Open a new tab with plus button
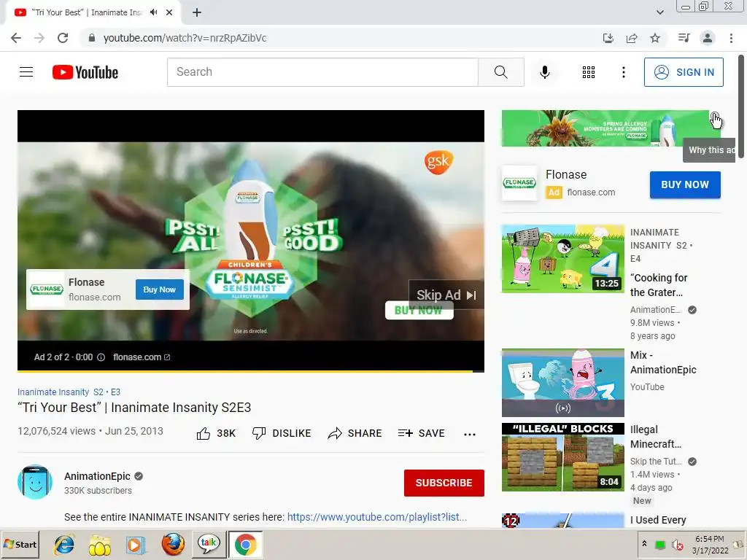Viewport: 747px width, 560px height. click(x=197, y=12)
